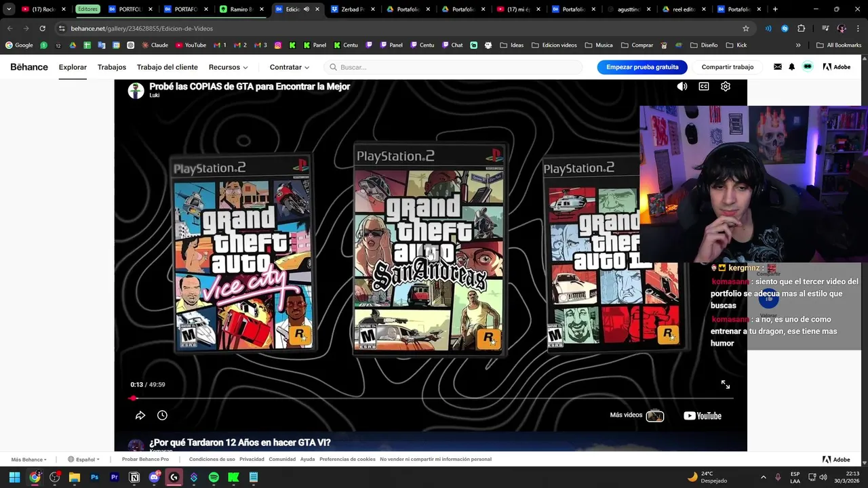868x488 pixels.
Task: Open the video settings gear
Action: point(726,86)
